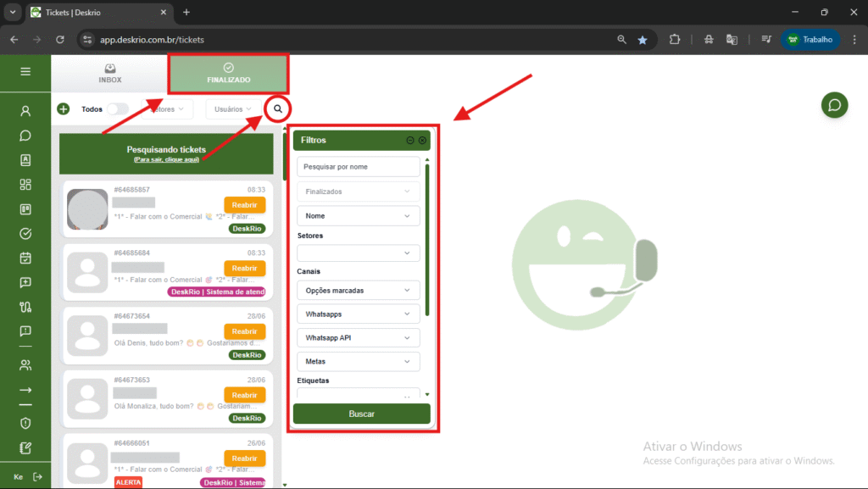This screenshot has width=868, height=489.
Task: Reload the page with the browser refresh button
Action: (60, 40)
